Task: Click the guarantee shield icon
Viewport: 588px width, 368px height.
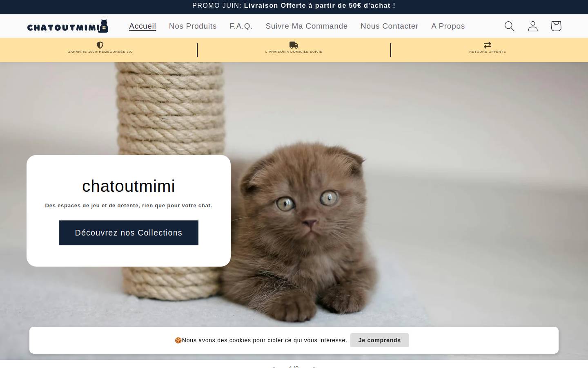Action: [x=100, y=45]
